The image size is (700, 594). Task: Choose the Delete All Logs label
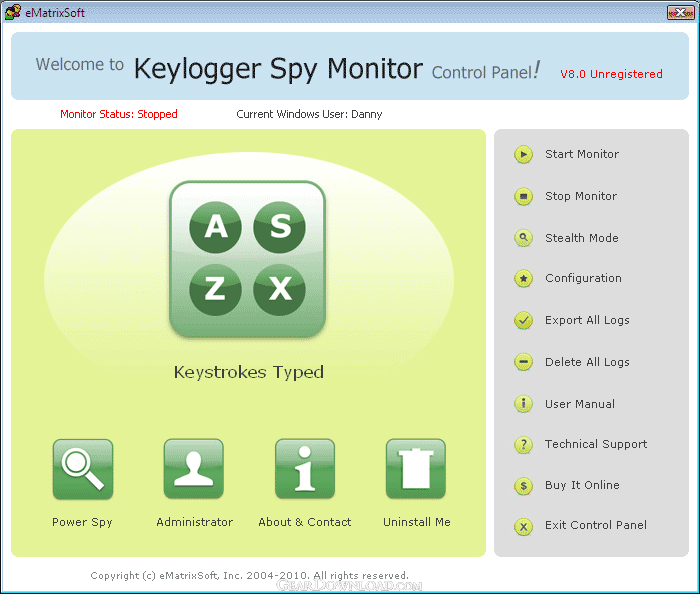(587, 362)
